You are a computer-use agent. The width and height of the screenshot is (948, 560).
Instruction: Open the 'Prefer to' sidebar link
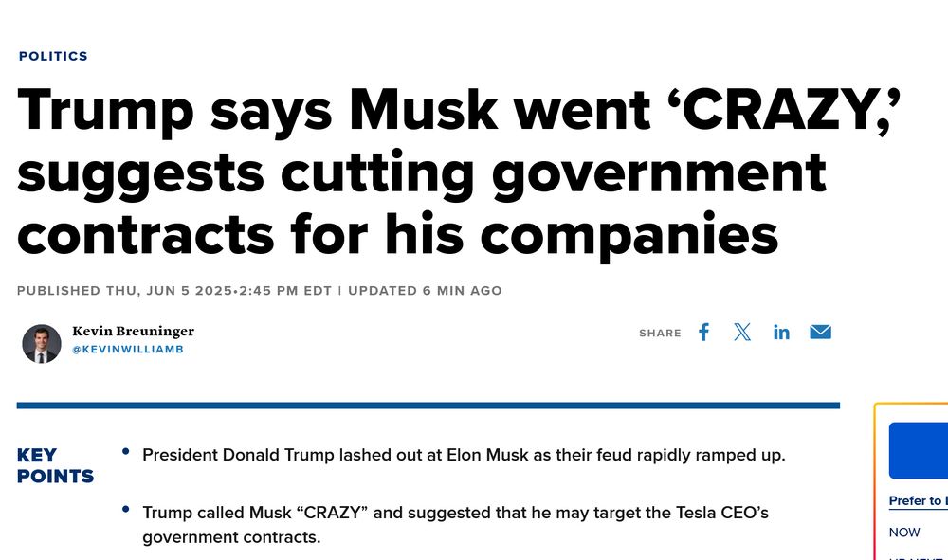tap(918, 500)
